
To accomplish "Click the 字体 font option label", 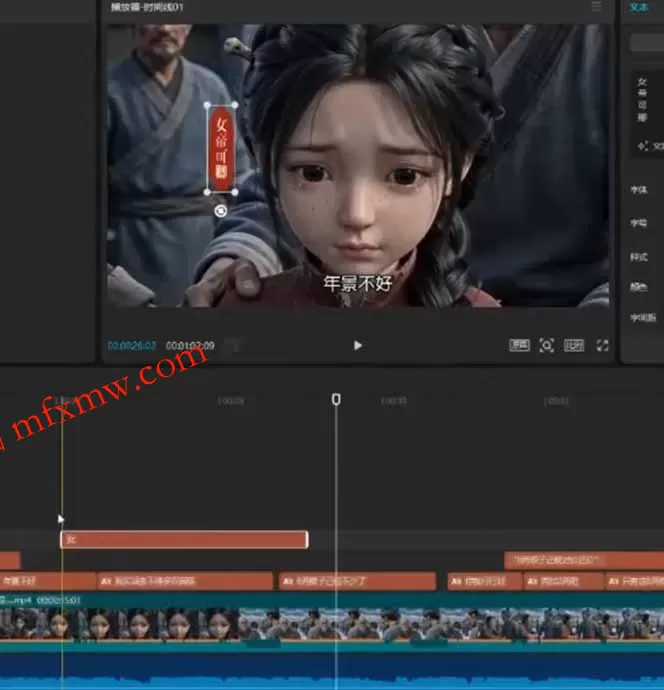I will (638, 190).
